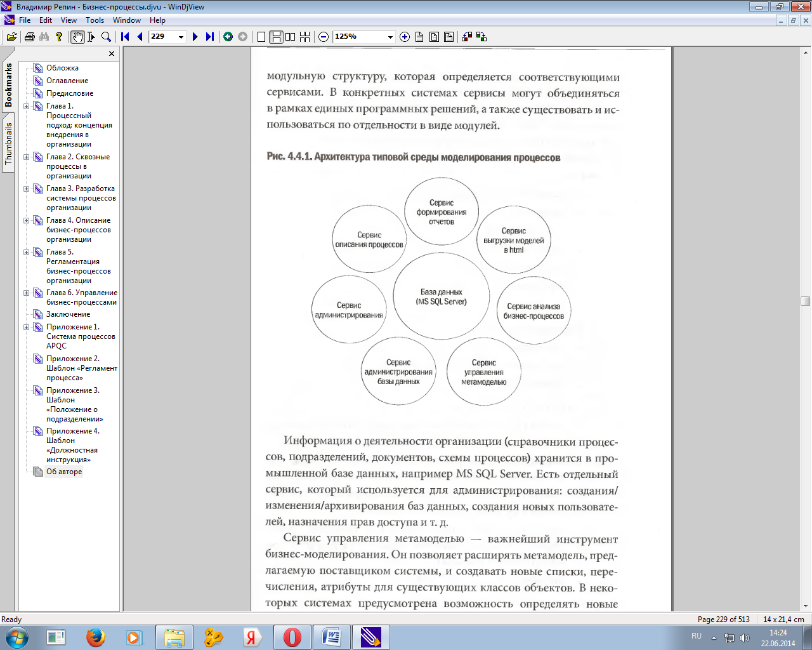
Task: Open Word from the taskbar
Action: (331, 637)
